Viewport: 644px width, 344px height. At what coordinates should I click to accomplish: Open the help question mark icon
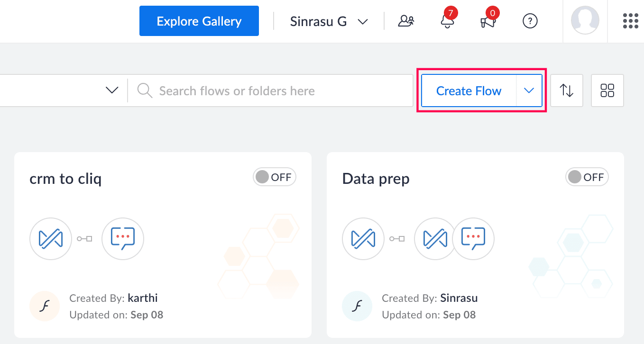point(530,21)
